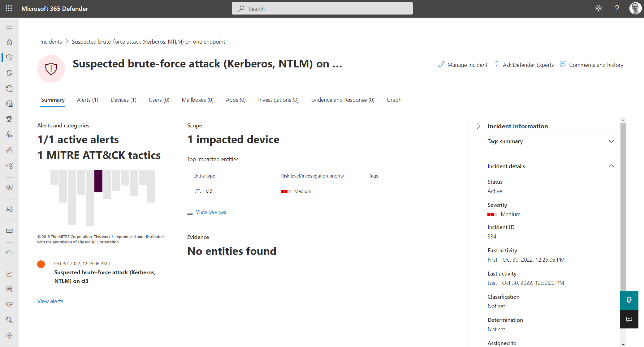The image size is (644, 347).
Task: Open Cloud apps cloud icon
Action: pyautogui.click(x=9, y=252)
